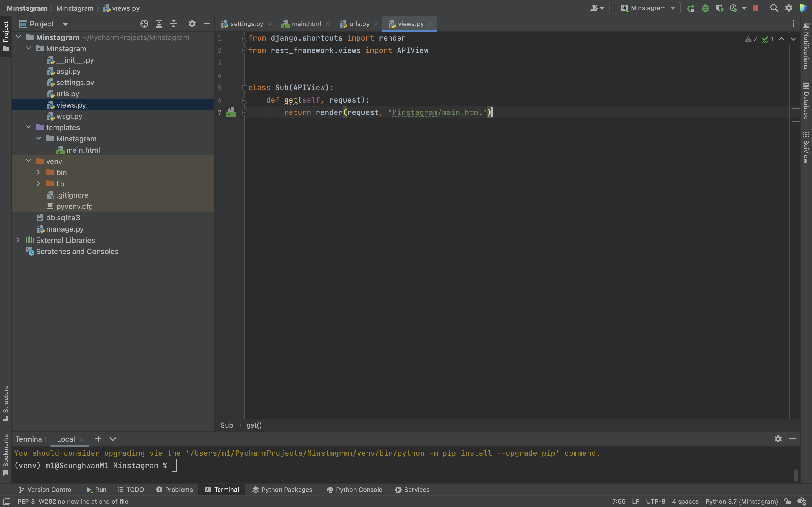Stop the running process with red square
Screen dimensions: 812x507
[755, 8]
